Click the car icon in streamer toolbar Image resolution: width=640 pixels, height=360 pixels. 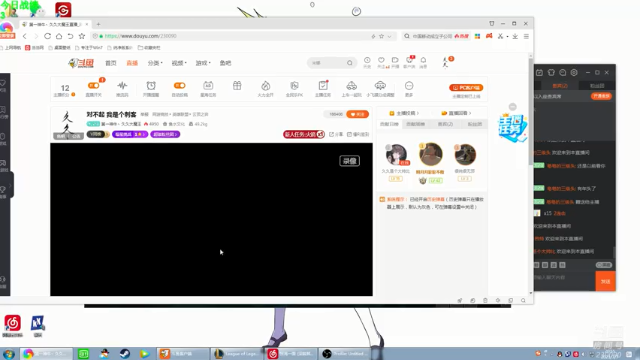351,85
